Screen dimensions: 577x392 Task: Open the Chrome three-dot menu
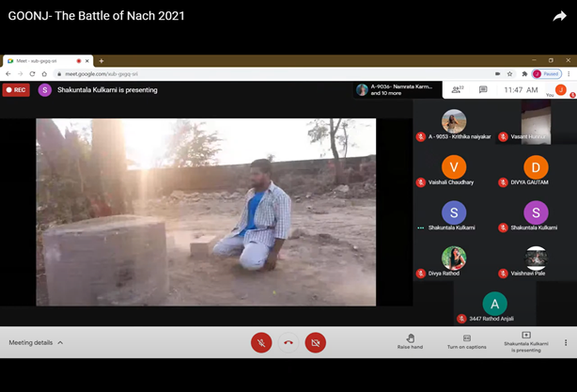(569, 74)
